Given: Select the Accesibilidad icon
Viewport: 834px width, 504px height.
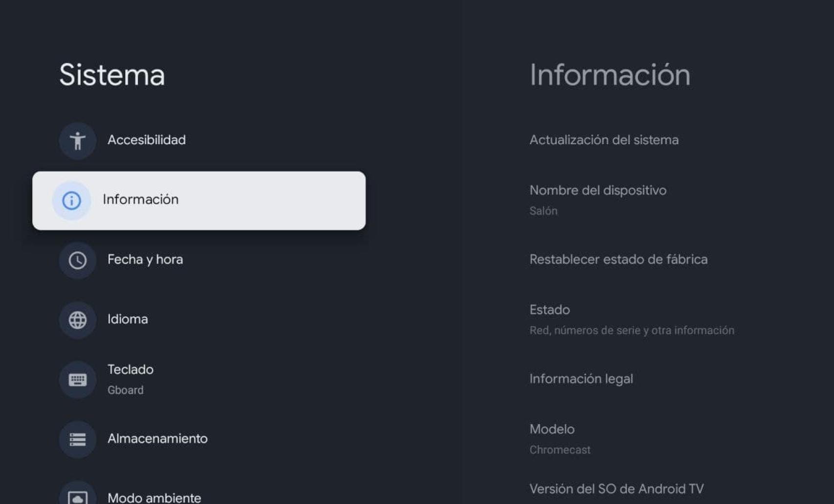Looking at the screenshot, I should click(x=77, y=140).
